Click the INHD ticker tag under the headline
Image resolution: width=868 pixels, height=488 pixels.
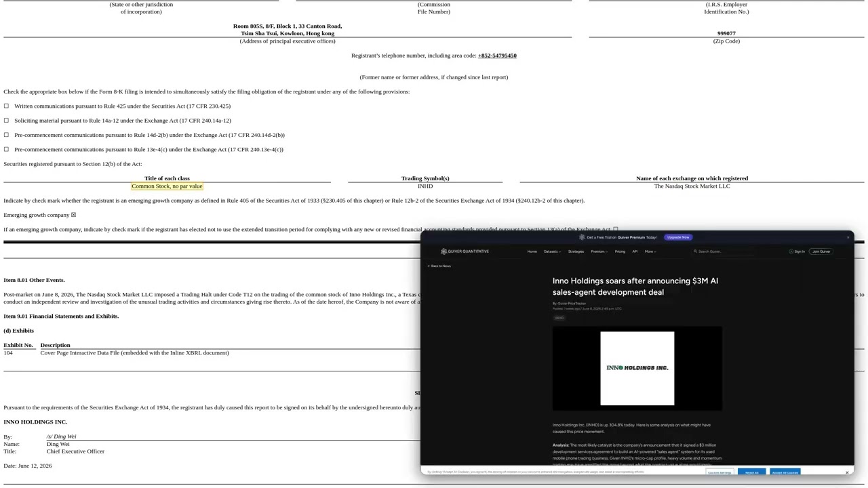coord(559,318)
